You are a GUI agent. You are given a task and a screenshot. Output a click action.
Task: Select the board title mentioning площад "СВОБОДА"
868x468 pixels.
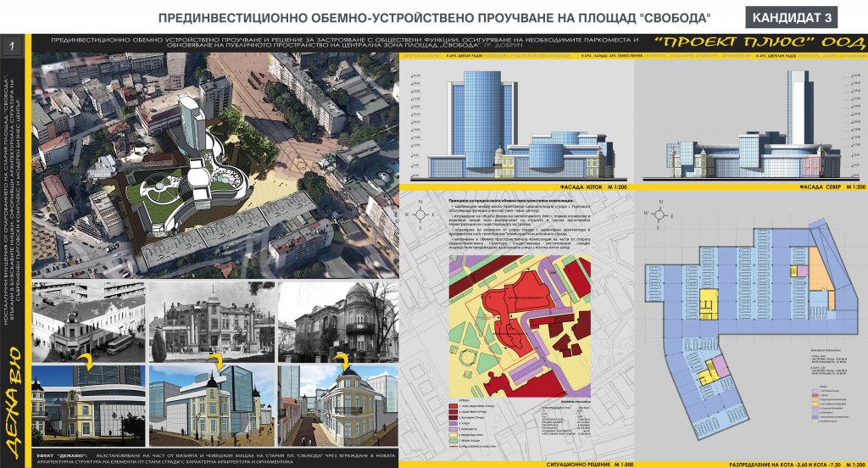click(x=435, y=19)
